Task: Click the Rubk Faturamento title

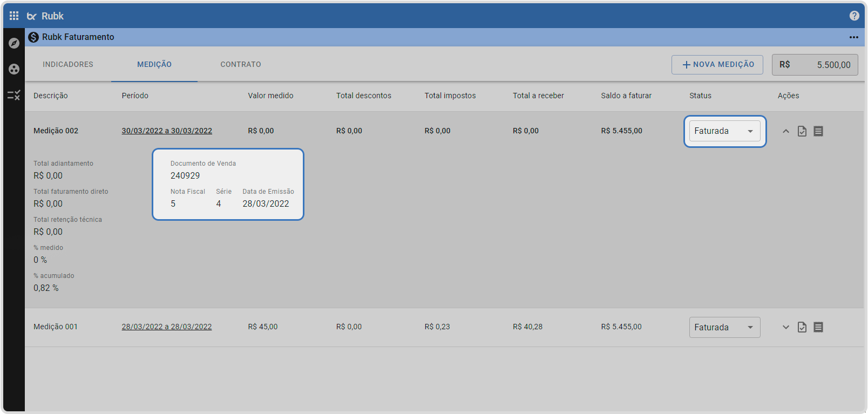Action: click(x=78, y=37)
